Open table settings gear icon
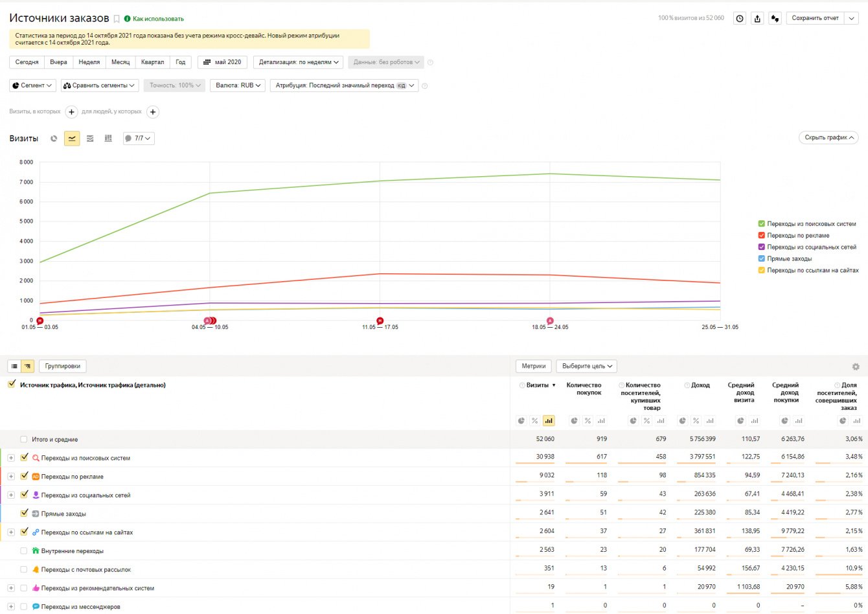This screenshot has height=614, width=868. click(856, 367)
